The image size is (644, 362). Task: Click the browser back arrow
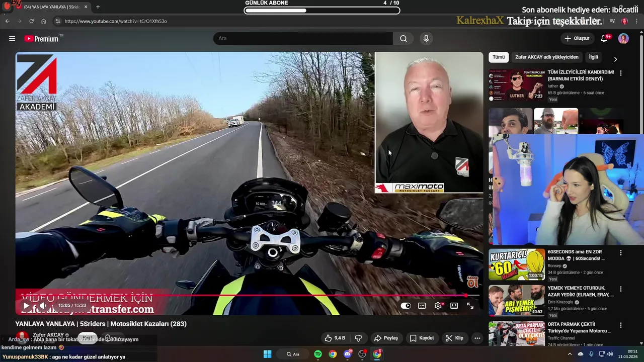(x=7, y=21)
